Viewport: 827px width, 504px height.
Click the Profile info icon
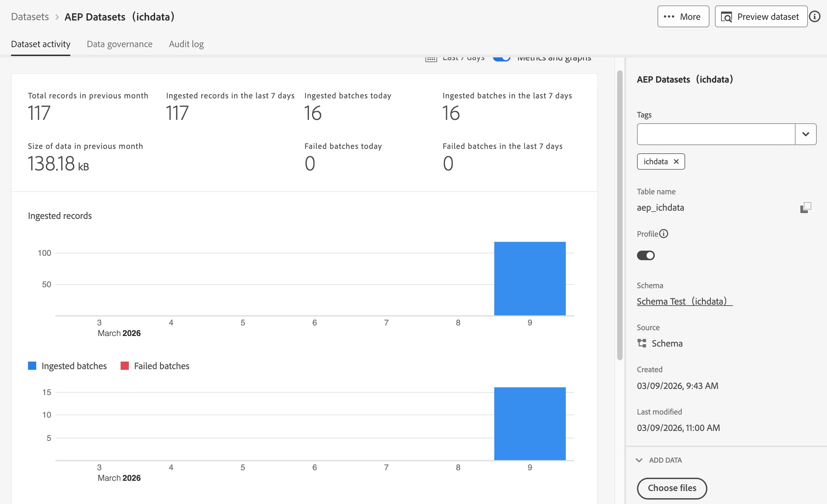click(664, 234)
